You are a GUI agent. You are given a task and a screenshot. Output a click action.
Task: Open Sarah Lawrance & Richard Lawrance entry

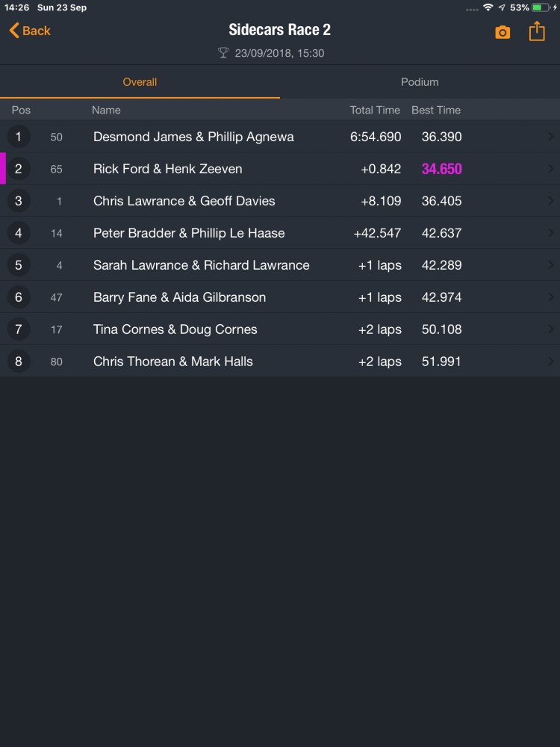(x=201, y=265)
